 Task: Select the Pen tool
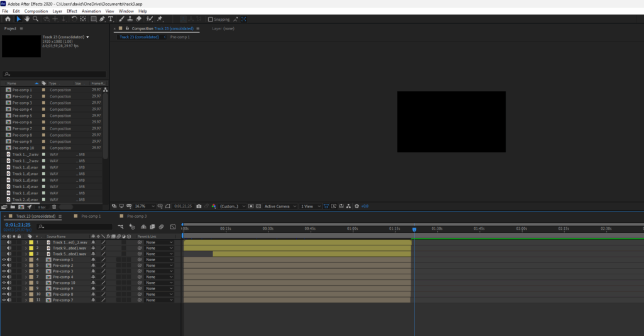point(102,19)
